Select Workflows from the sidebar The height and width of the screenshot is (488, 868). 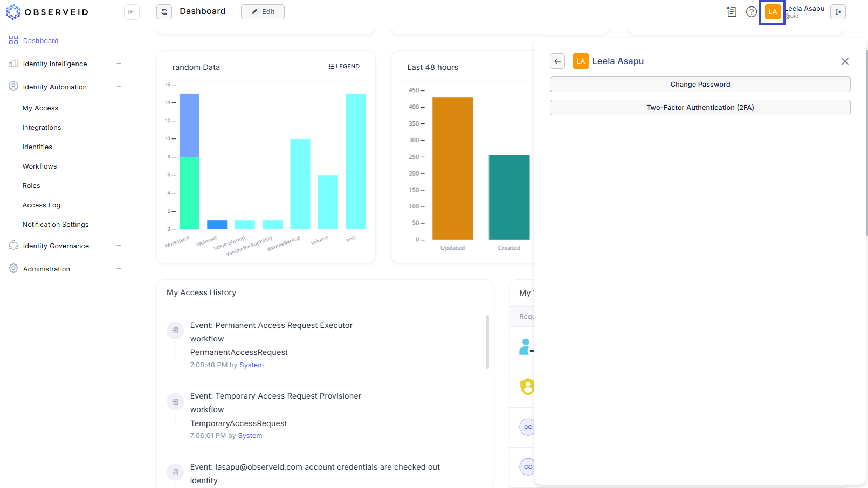(x=39, y=166)
